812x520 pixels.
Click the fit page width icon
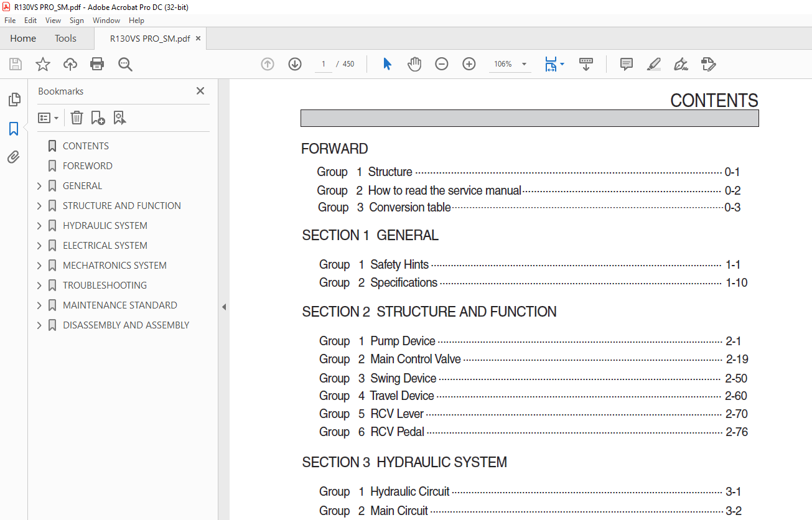click(x=551, y=64)
